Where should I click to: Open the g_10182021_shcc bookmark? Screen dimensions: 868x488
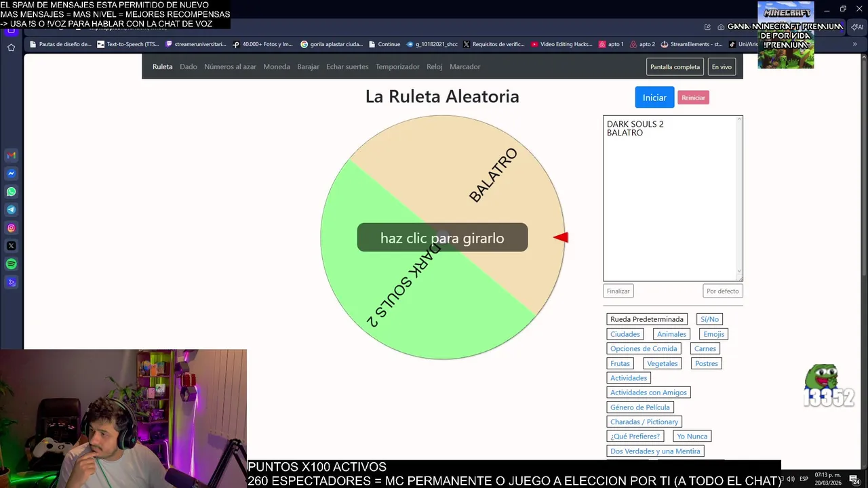432,44
